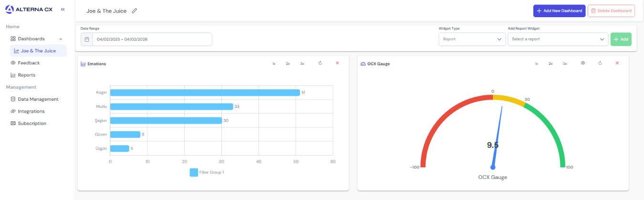Screen dimensions: 644x200
Task: Click the Alterna CX logo
Action: tap(29, 9)
